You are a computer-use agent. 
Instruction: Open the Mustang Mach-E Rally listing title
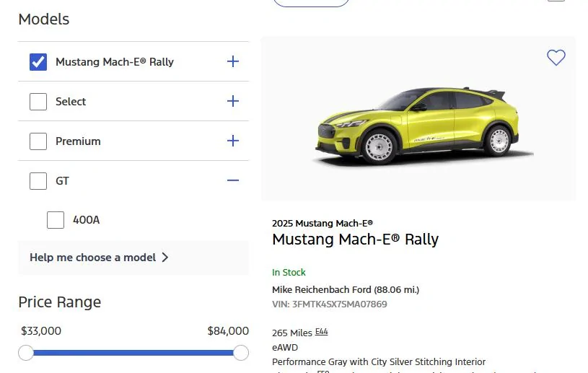[x=356, y=240]
